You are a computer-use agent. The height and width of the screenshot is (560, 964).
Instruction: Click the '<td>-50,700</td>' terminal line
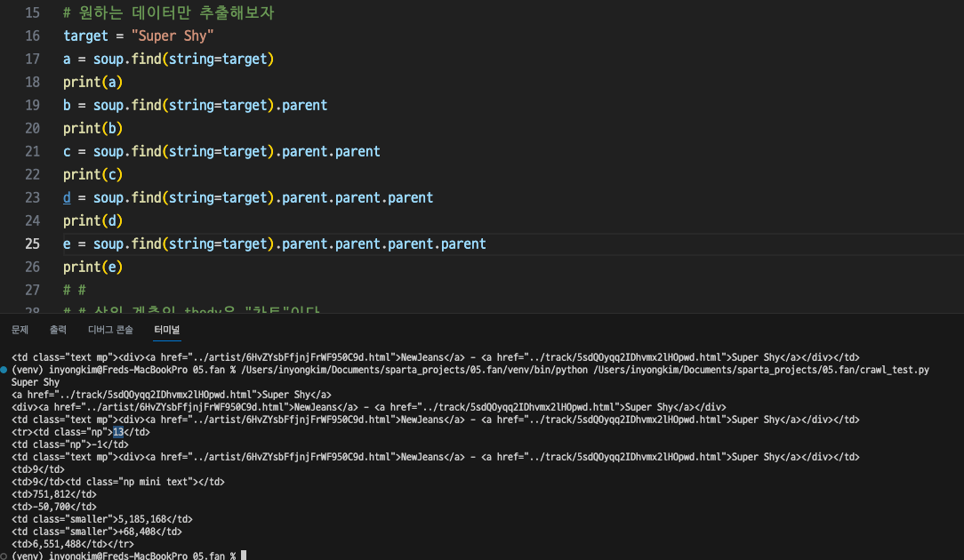[54, 508]
